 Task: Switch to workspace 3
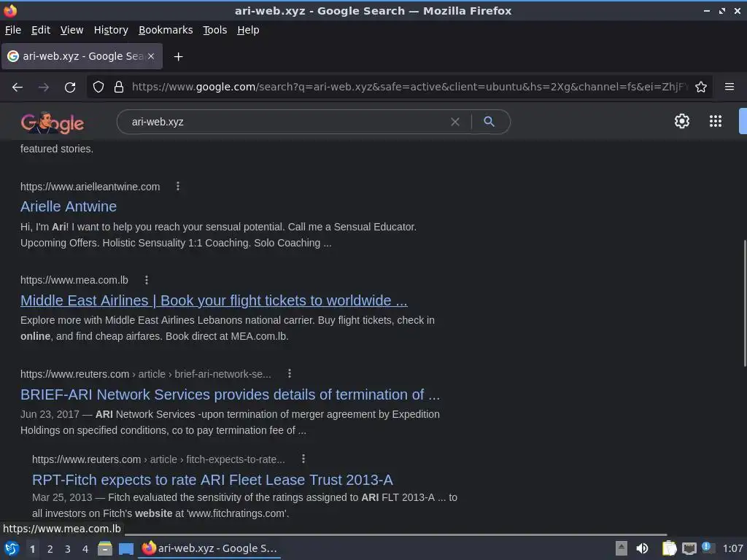68,549
